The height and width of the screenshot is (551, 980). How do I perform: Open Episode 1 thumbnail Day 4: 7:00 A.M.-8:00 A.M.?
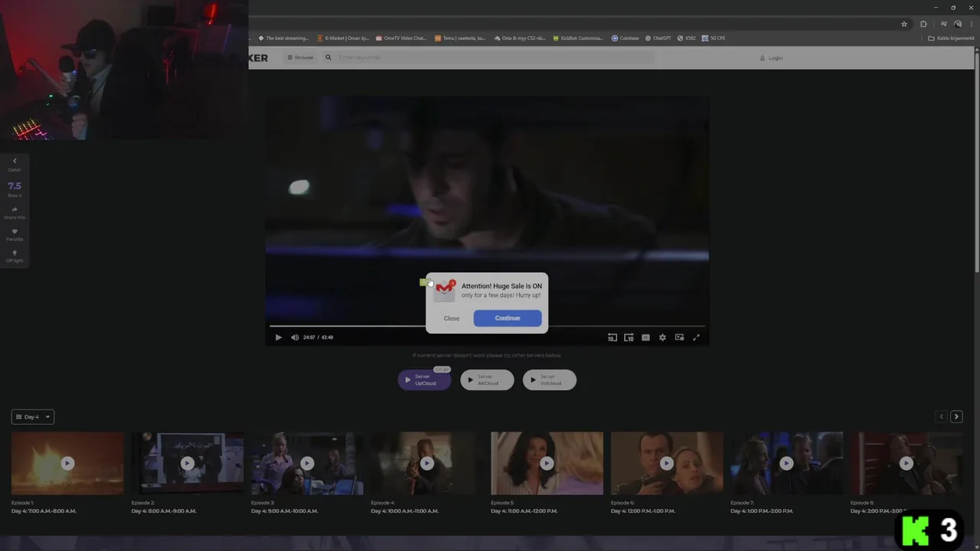(67, 463)
